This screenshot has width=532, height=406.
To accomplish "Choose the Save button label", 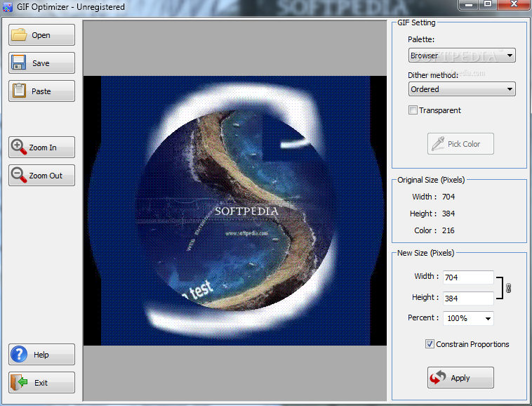I will pyautogui.click(x=41, y=63).
